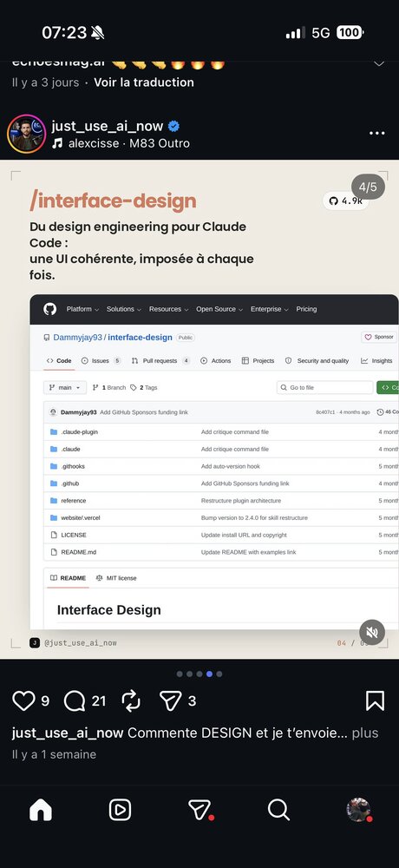The width and height of the screenshot is (399, 868).
Task: Click commit message Add auto-version hook
Action: coord(231,466)
